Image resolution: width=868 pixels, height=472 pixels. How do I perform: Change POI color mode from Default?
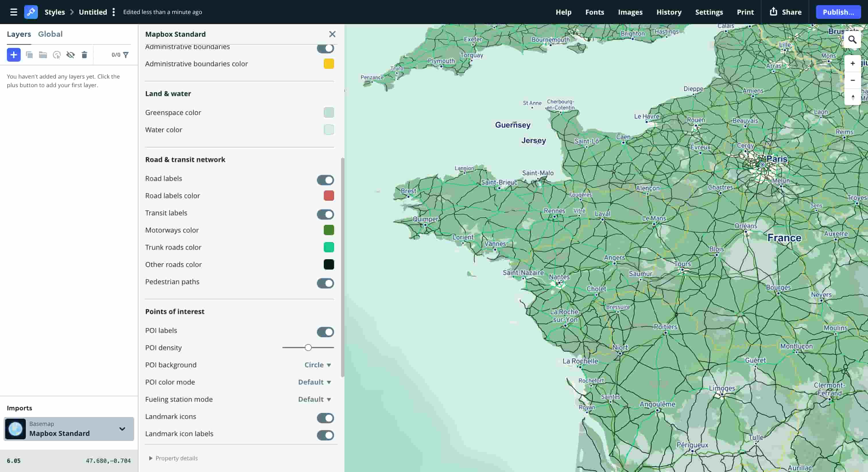[x=314, y=382]
